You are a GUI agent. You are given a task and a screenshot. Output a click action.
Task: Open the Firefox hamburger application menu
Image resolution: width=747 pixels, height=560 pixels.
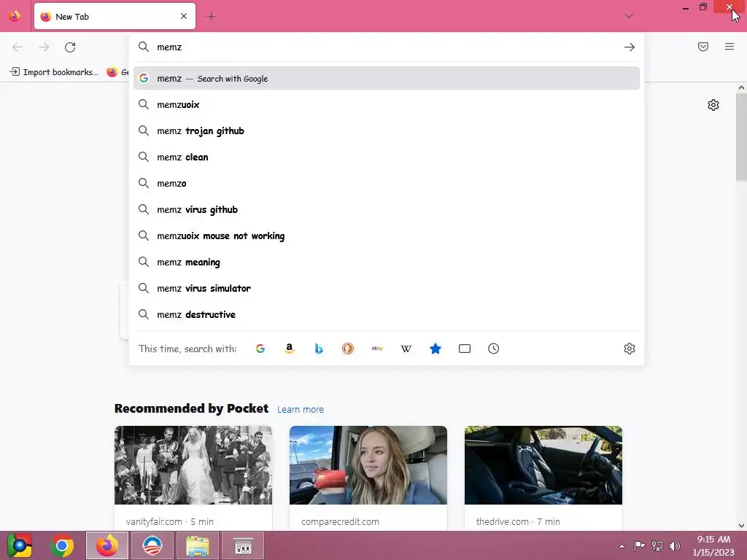point(729,47)
